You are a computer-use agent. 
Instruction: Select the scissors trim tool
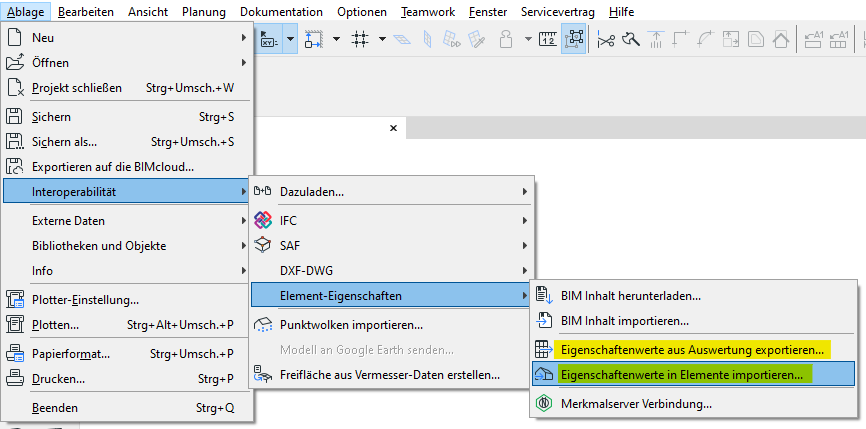point(606,39)
